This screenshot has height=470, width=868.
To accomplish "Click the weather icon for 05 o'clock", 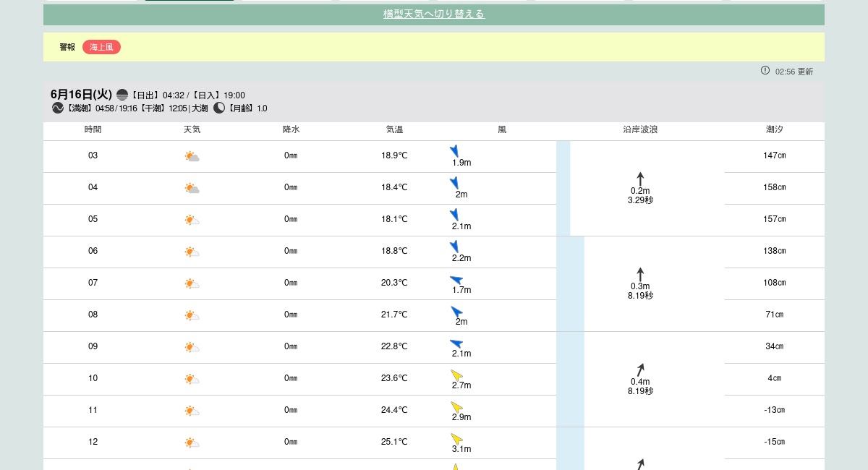I will [x=192, y=219].
